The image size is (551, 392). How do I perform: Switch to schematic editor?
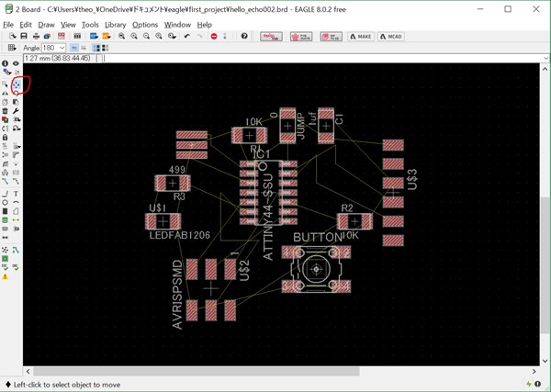click(62, 36)
